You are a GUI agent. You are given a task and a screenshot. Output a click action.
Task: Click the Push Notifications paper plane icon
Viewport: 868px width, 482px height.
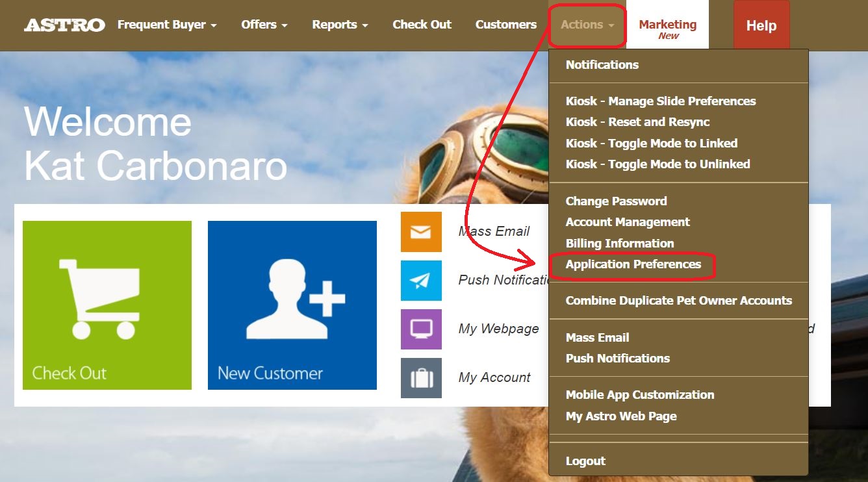(421, 281)
